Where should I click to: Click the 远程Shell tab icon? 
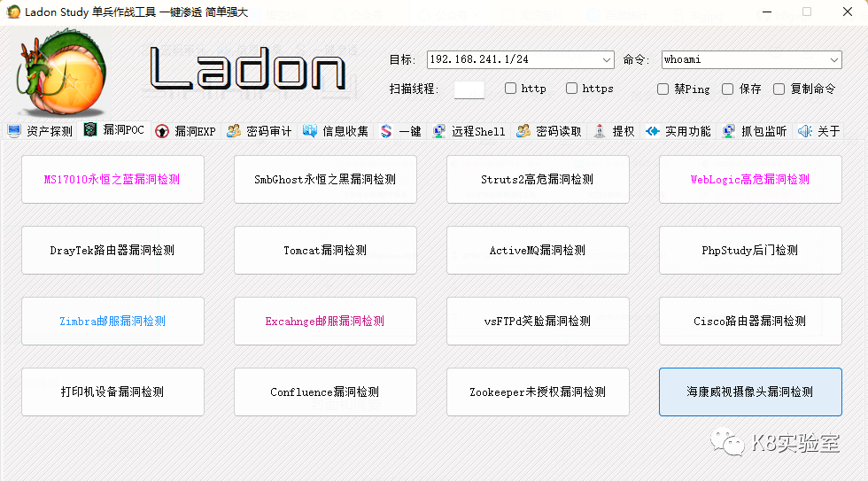tap(439, 131)
